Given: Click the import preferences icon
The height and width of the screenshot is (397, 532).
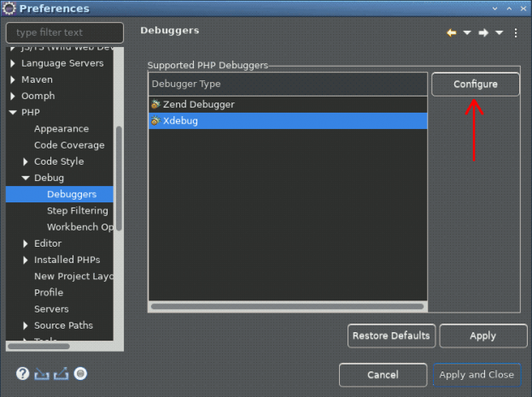Looking at the screenshot, I should click(x=42, y=374).
